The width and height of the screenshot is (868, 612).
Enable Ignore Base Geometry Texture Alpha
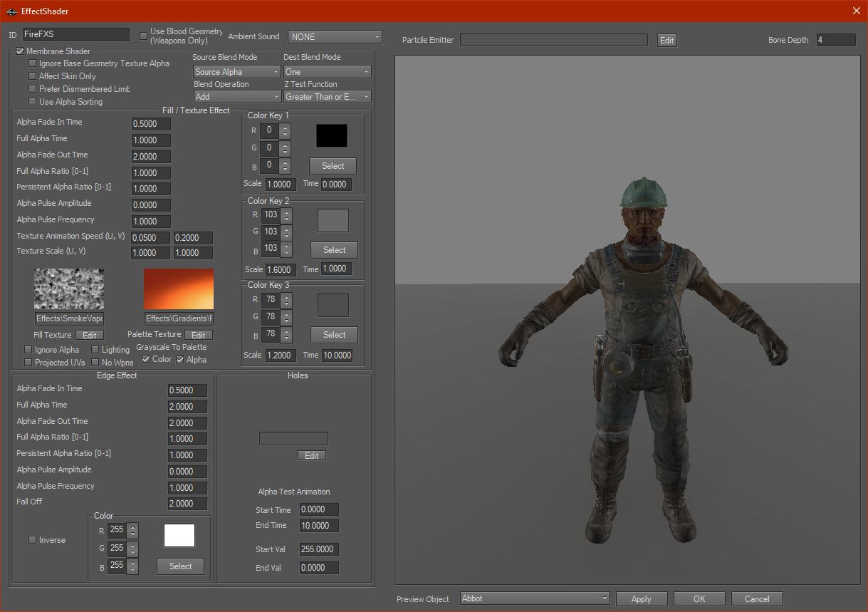(32, 63)
